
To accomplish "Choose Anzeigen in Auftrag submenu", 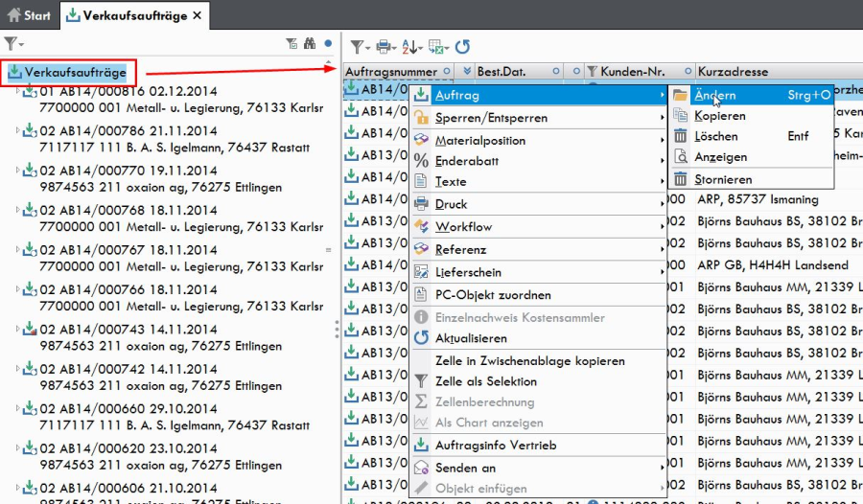I will (x=752, y=157).
